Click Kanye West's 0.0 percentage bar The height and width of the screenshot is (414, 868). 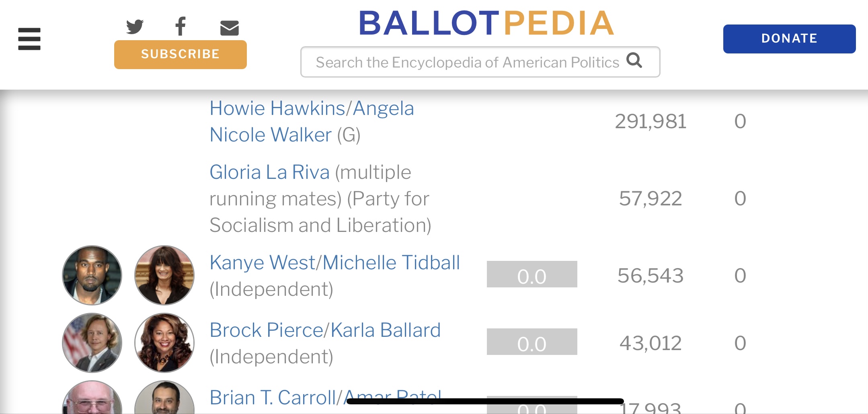point(532,275)
